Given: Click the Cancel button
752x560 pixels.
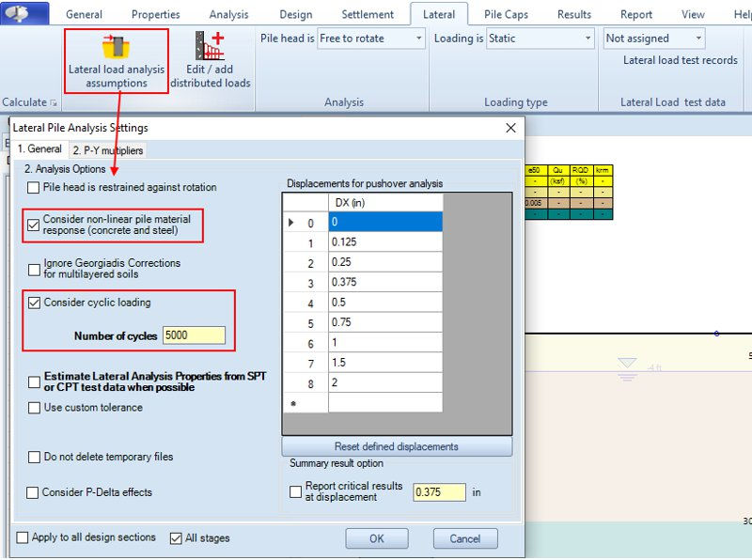Looking at the screenshot, I should point(465,538).
